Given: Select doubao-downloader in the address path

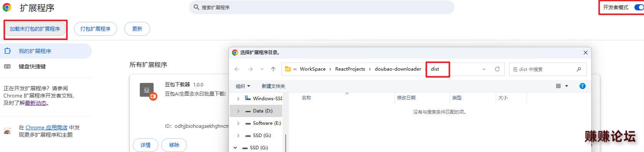Looking at the screenshot, I should tap(398, 69).
